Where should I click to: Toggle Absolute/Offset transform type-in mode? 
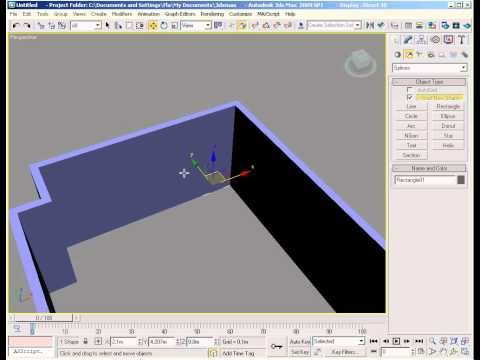(98, 341)
